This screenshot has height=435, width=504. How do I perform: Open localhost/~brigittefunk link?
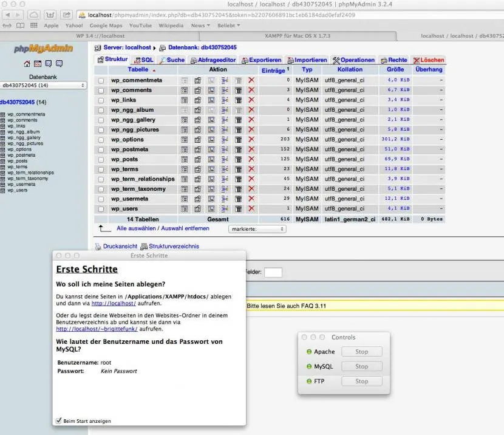[97, 329]
